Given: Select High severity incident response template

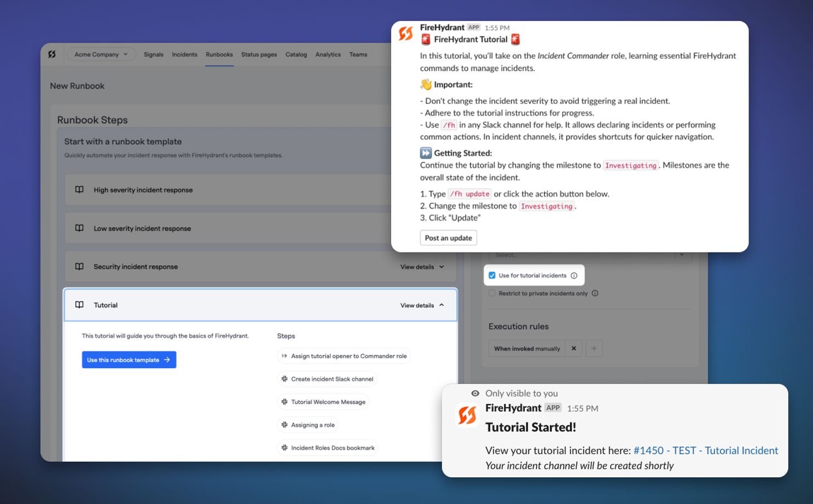Looking at the screenshot, I should pos(228,190).
